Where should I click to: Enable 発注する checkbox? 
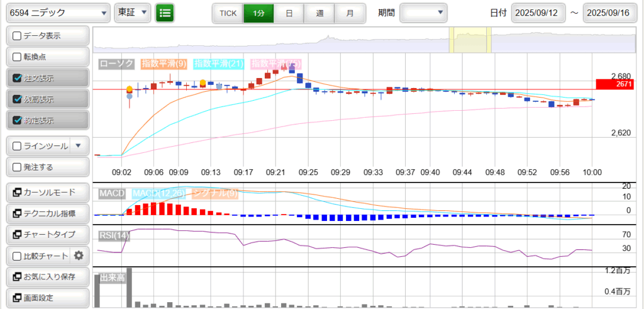pos(17,167)
